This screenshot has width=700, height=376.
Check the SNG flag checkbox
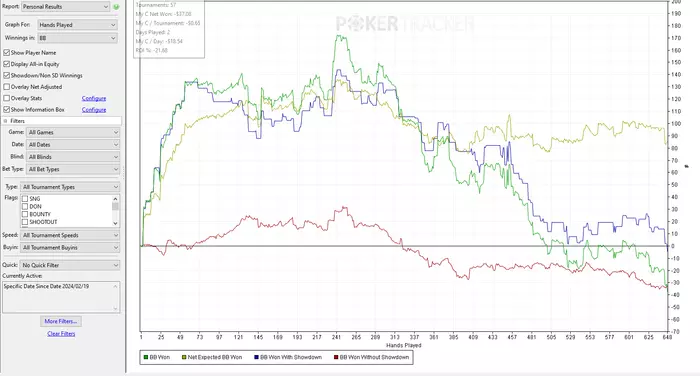(25, 199)
